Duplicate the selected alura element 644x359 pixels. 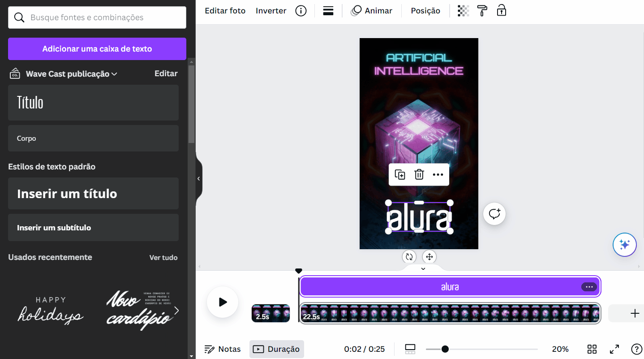coord(400,175)
